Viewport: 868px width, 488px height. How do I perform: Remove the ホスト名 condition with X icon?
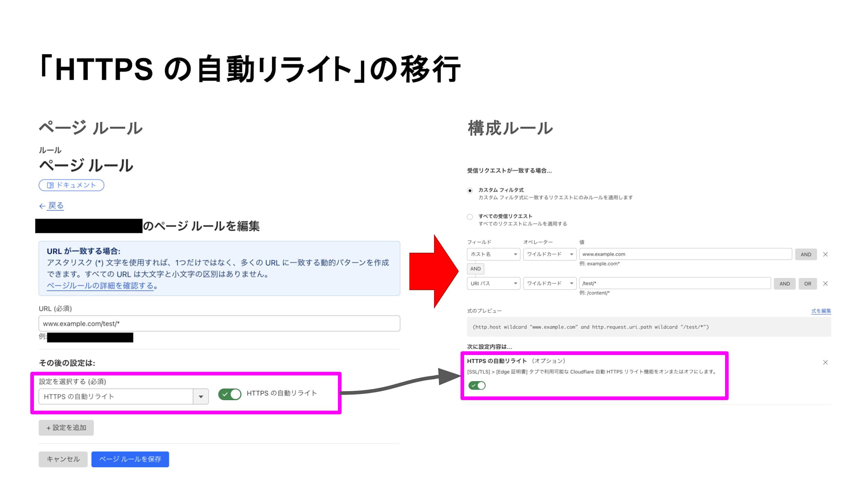[x=825, y=255]
